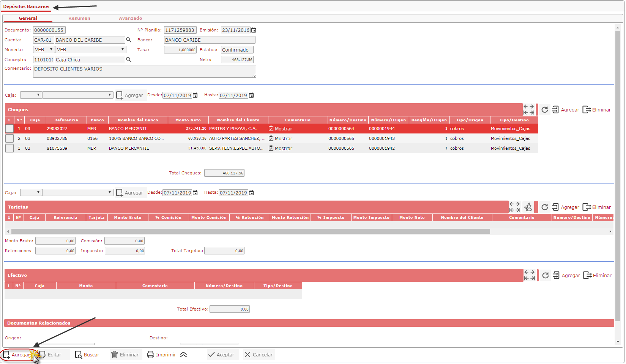Switch to the Resumen tab
Viewport: 626px width, 364px height.
pyautogui.click(x=79, y=18)
